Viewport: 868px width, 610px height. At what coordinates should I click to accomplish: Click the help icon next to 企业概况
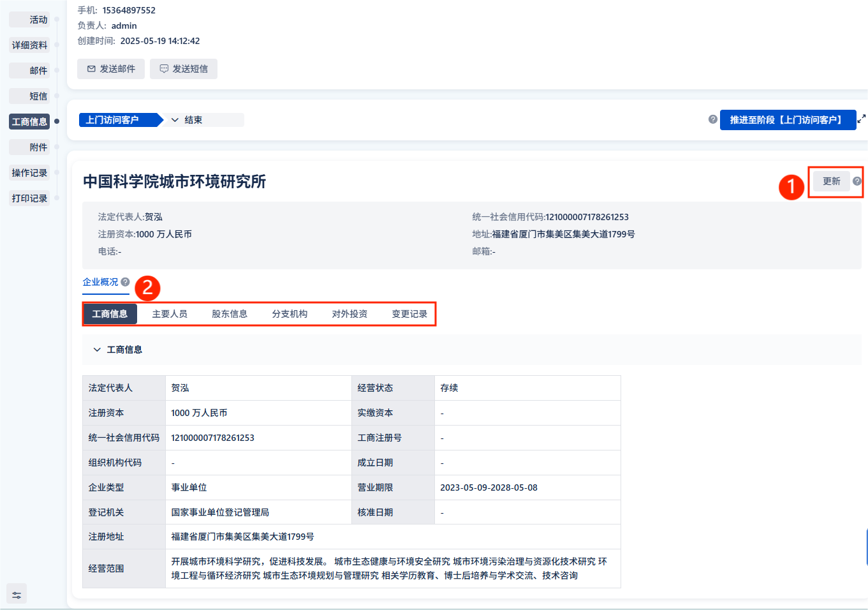[125, 282]
